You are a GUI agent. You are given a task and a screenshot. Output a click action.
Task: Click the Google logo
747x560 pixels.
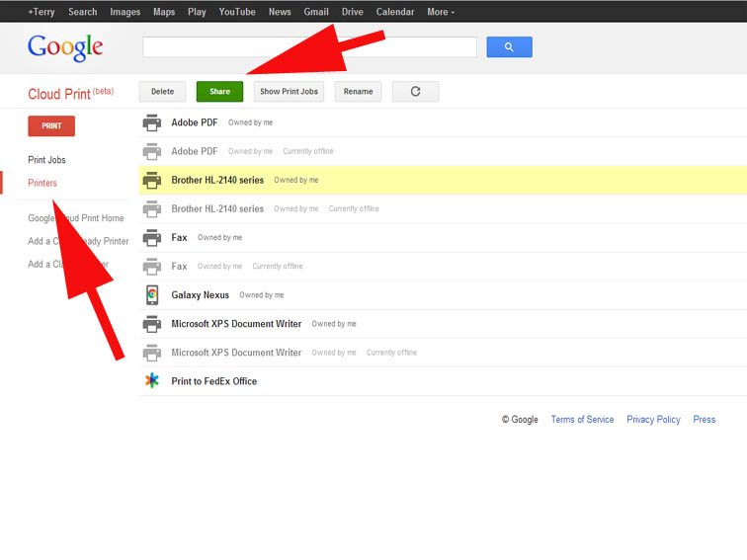pyautogui.click(x=65, y=47)
